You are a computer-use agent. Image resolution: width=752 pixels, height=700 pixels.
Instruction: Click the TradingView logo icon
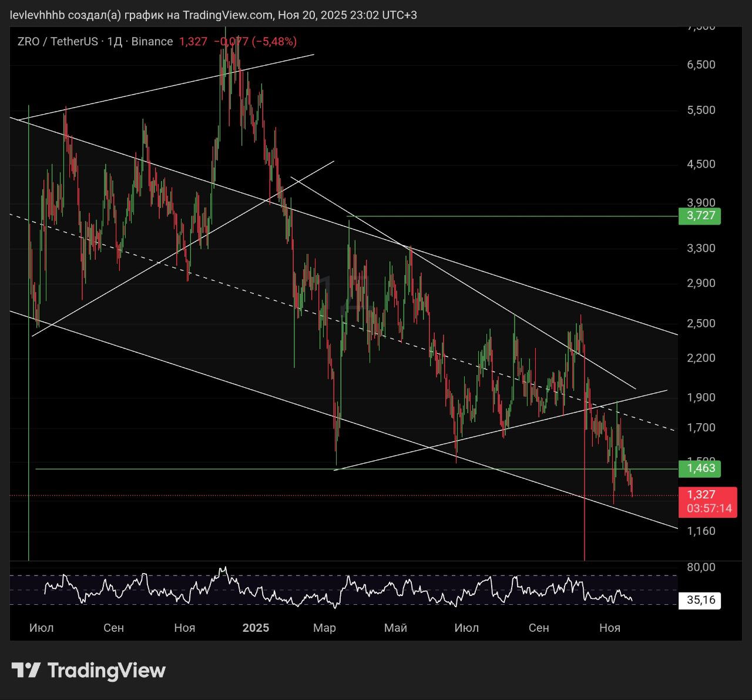pyautogui.click(x=26, y=671)
